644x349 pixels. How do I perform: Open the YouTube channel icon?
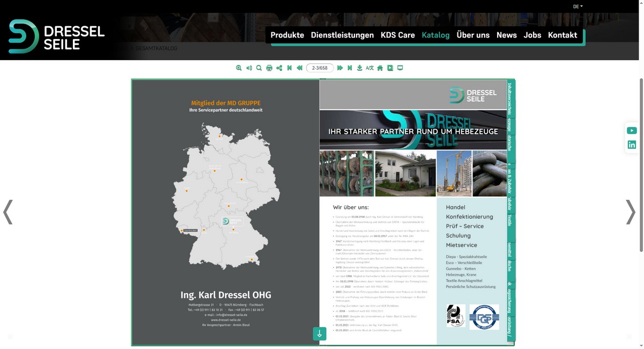coord(632,130)
